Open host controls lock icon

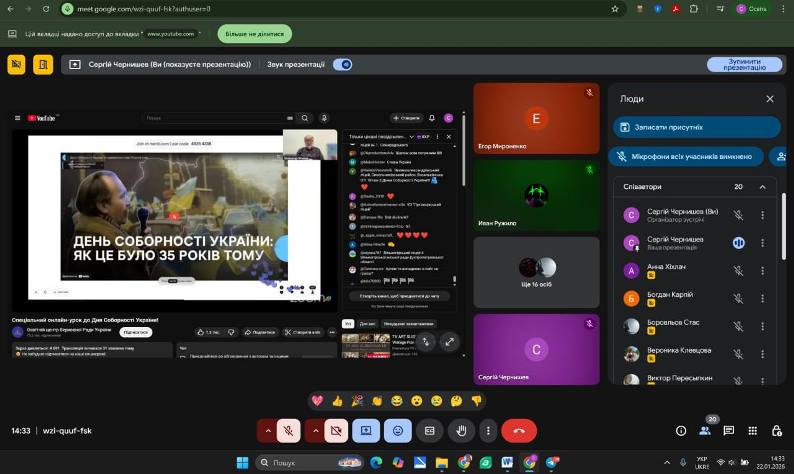pos(777,431)
